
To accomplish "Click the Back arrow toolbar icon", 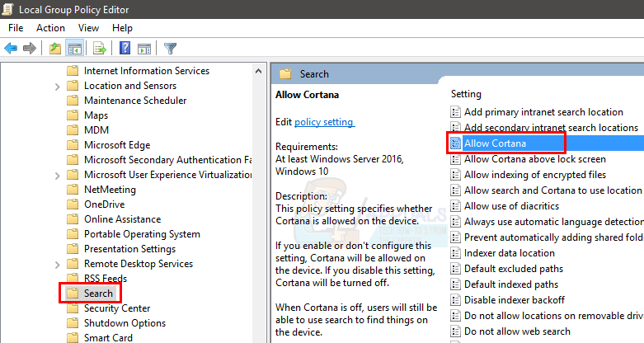I will [11, 49].
